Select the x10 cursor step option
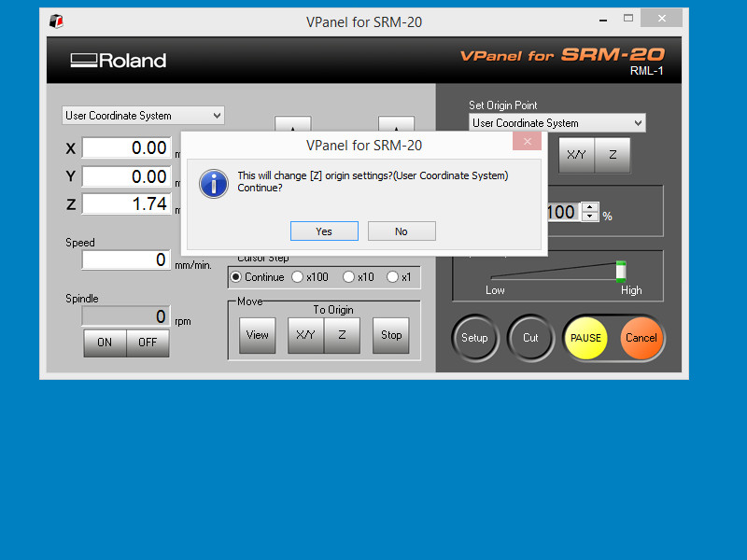747x560 pixels. tap(359, 277)
